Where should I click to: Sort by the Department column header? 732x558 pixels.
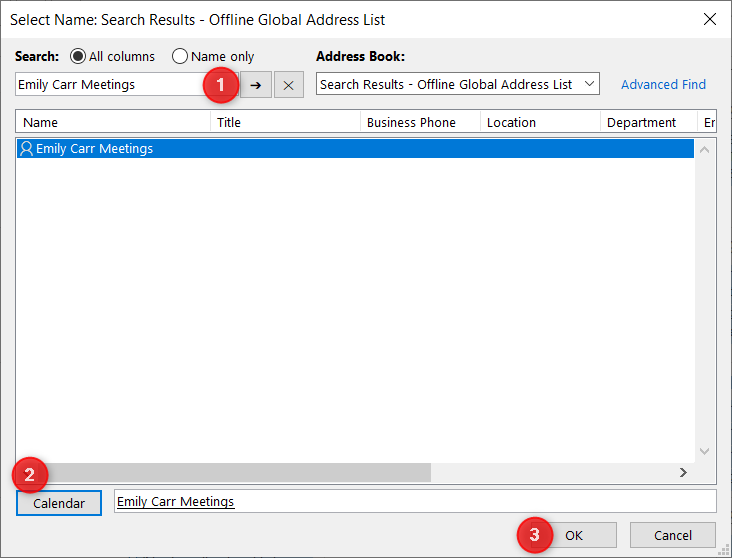[x=648, y=122]
